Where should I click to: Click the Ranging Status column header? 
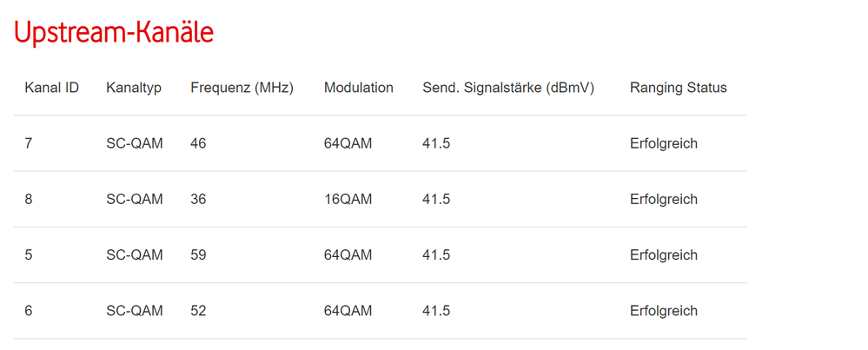(678, 88)
